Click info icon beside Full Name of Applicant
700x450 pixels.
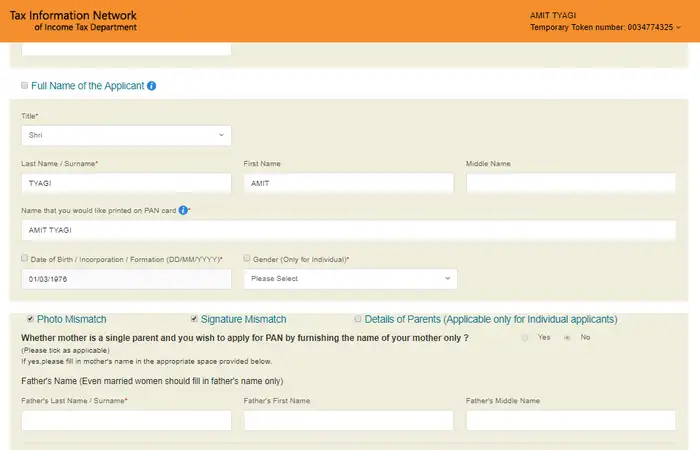152,86
